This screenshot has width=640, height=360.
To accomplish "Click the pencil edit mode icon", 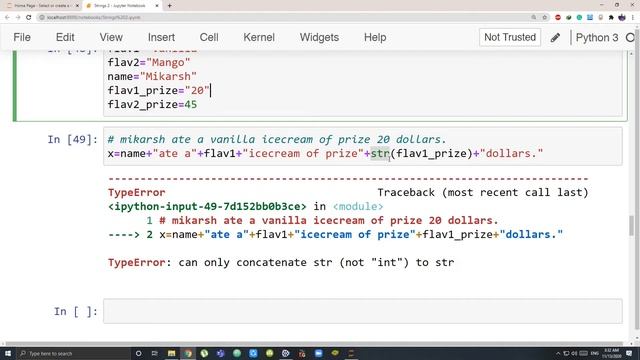I will tap(555, 38).
